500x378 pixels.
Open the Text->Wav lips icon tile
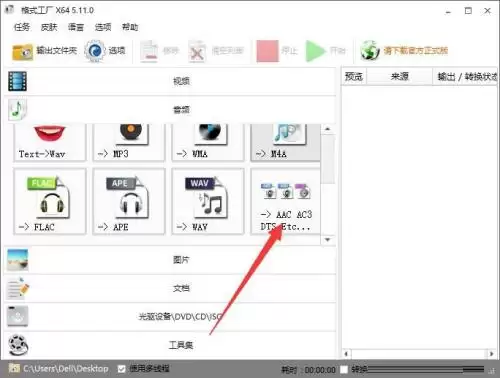[50, 142]
